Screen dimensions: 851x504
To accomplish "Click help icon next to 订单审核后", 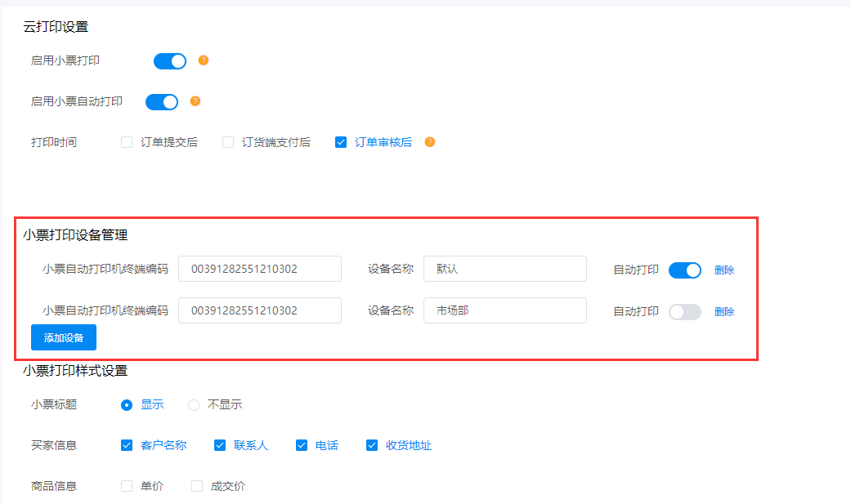I will click(x=430, y=142).
